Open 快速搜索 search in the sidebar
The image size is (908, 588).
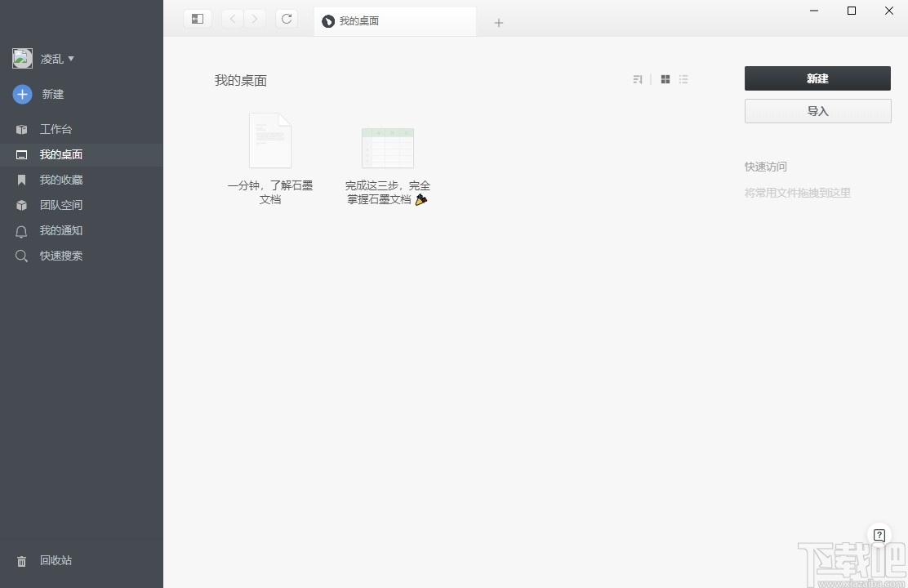(60, 256)
